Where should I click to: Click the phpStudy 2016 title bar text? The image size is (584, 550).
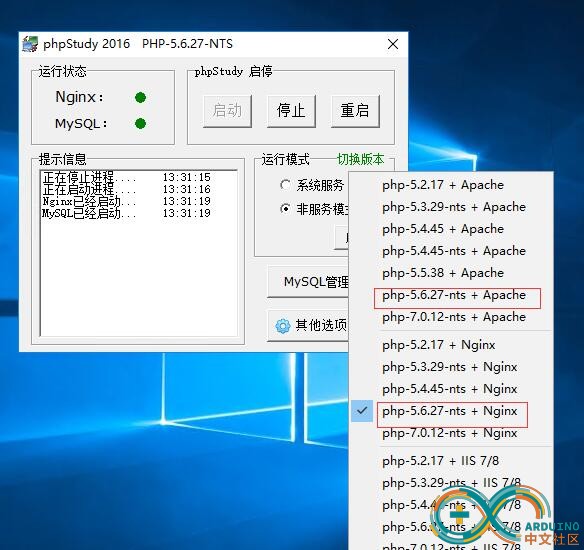coord(86,44)
